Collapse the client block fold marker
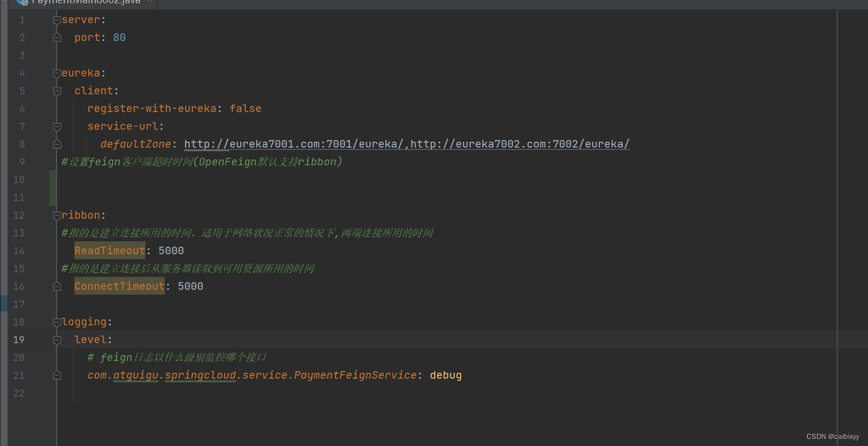Screen dimensions: 868x446 point(57,91)
